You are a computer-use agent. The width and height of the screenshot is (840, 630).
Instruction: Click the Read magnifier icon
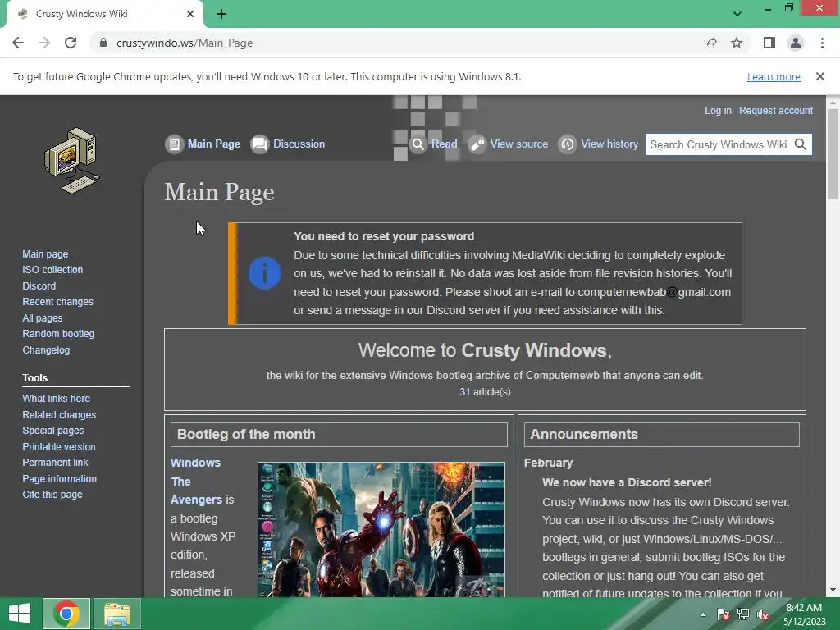click(418, 144)
